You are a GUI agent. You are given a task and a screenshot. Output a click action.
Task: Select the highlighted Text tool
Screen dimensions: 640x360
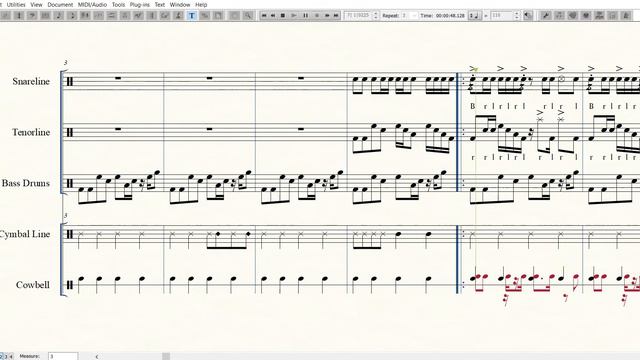[191, 16]
